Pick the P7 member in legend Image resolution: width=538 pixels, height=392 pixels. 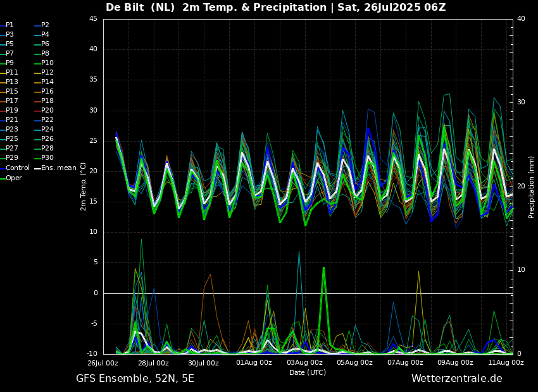click(x=7, y=54)
